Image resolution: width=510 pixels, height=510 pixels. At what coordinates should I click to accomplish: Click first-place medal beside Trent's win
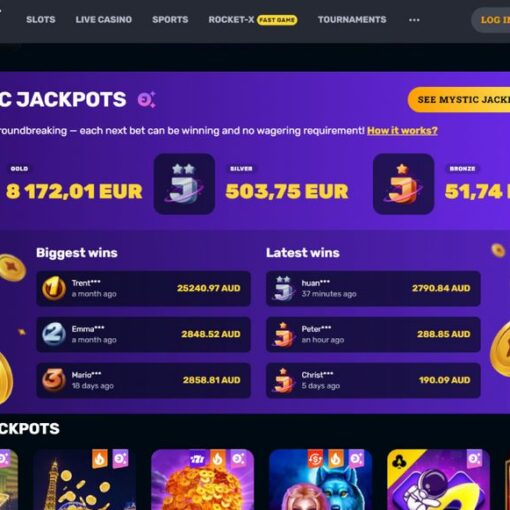pyautogui.click(x=54, y=288)
